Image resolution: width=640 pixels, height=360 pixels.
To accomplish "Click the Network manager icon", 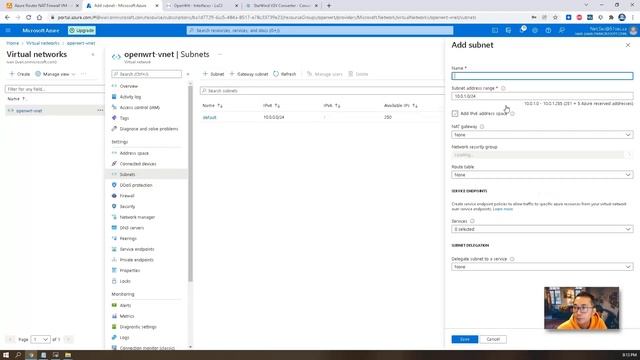I will [114, 217].
